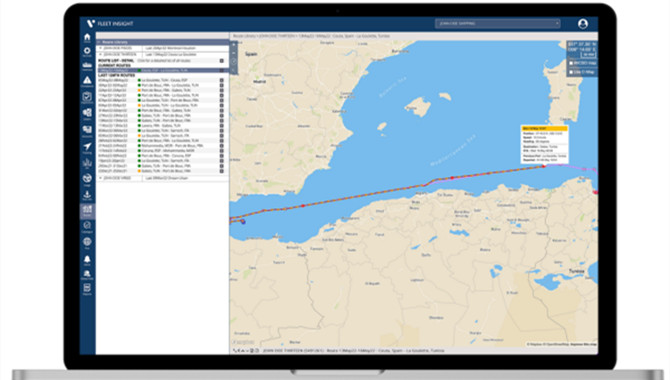This screenshot has width=670, height=380.
Task: Open the John Doe Shipping company dropdown
Action: (x=497, y=24)
